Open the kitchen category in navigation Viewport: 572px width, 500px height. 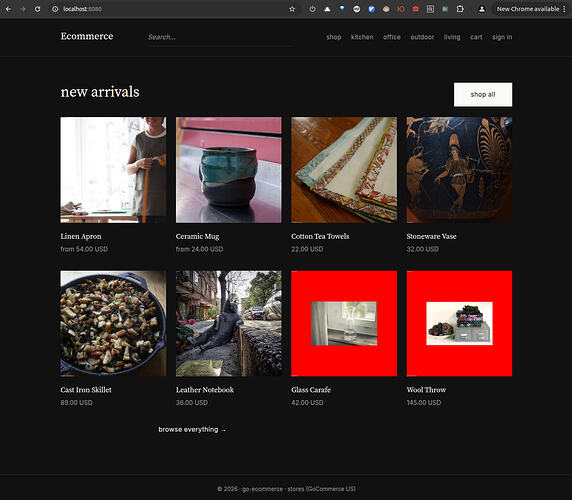tap(362, 37)
